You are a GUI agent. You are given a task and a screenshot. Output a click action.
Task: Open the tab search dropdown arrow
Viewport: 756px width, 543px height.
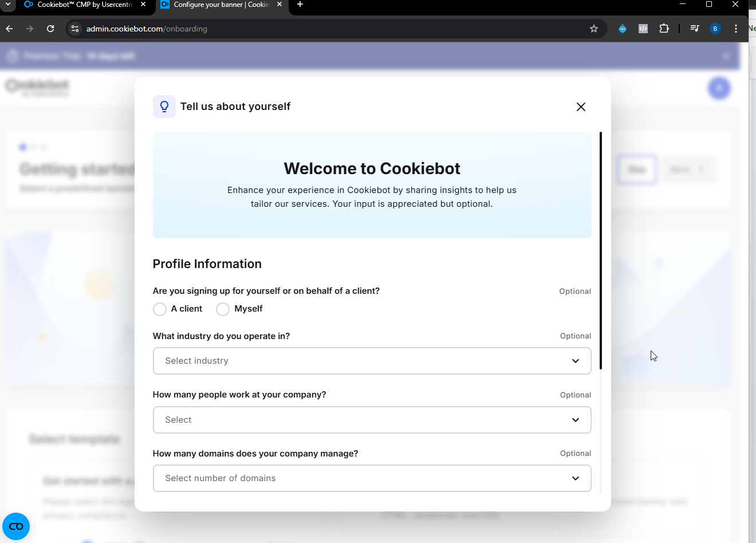tap(8, 4)
